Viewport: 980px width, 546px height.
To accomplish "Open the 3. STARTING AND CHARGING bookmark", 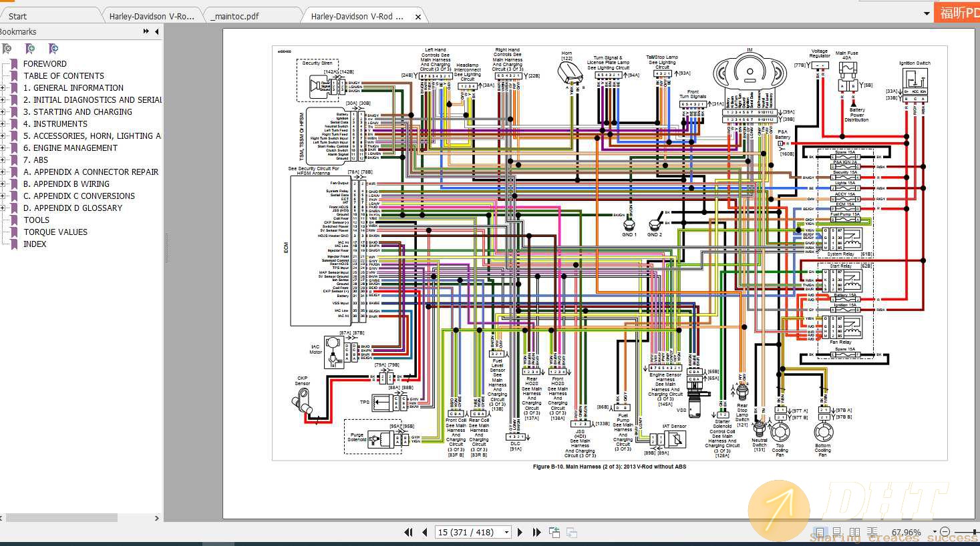I will click(77, 112).
